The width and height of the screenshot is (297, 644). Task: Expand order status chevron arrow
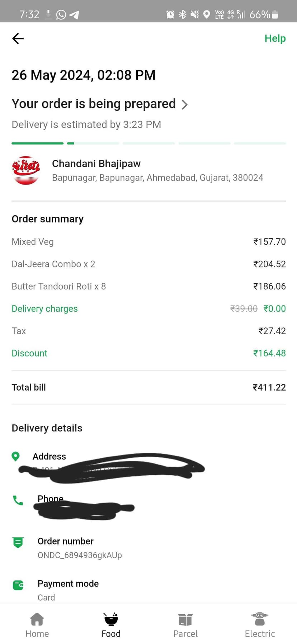click(x=185, y=105)
